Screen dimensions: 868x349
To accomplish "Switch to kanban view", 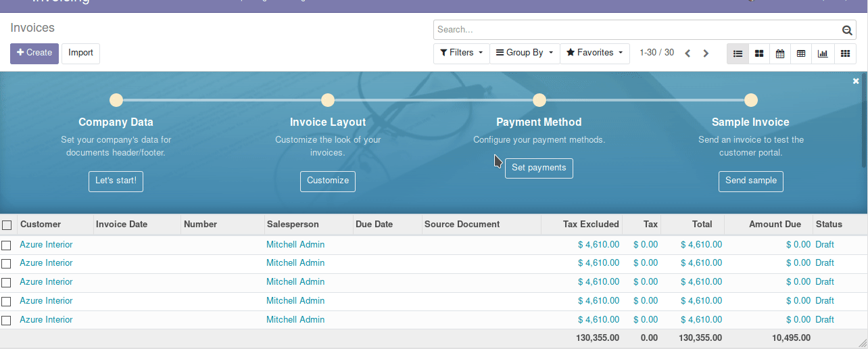I will [759, 53].
